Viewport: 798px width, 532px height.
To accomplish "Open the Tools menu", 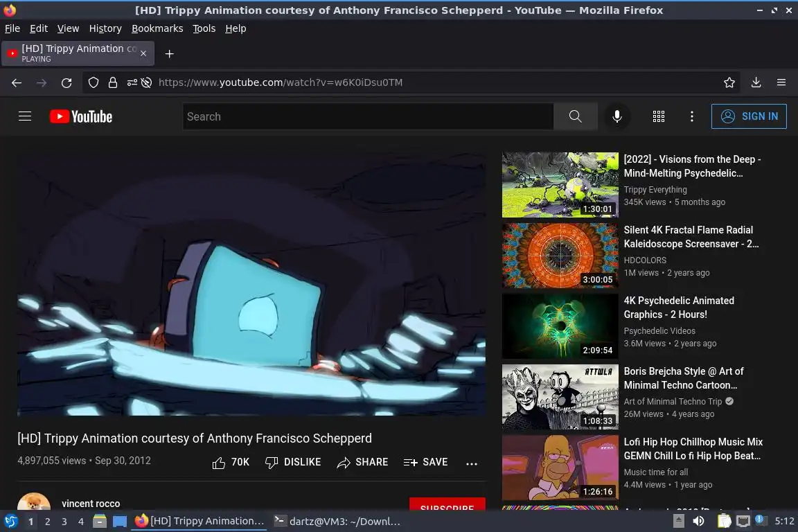I will 204,28.
